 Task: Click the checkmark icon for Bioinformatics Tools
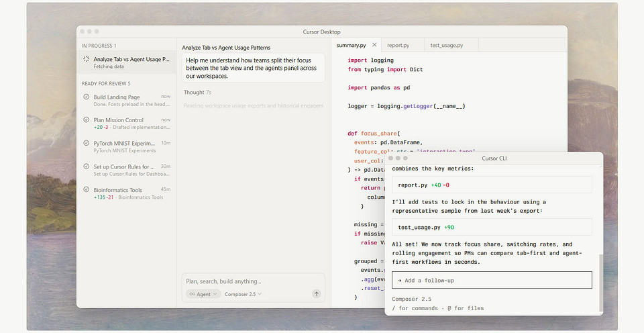point(87,189)
